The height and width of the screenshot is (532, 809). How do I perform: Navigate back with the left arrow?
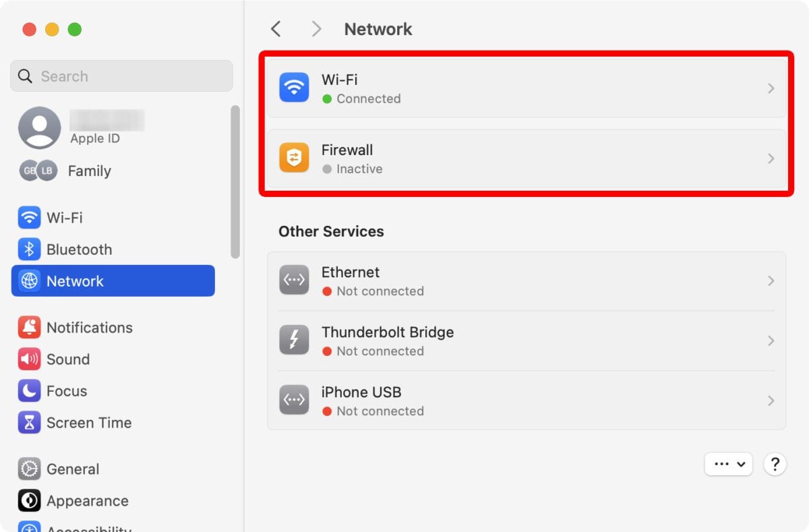[x=276, y=28]
